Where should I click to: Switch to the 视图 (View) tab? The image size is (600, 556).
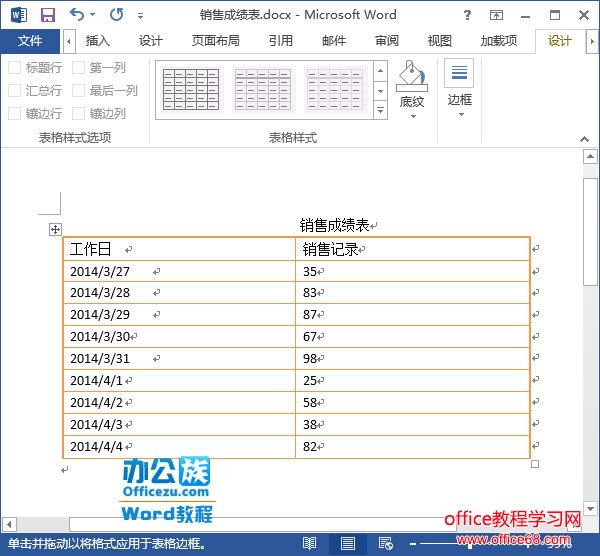click(440, 41)
